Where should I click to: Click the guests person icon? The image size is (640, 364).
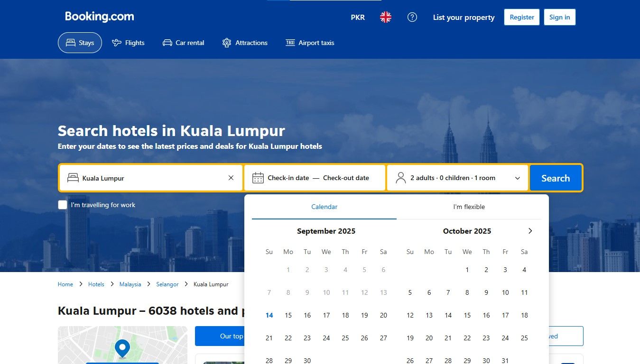[401, 178]
